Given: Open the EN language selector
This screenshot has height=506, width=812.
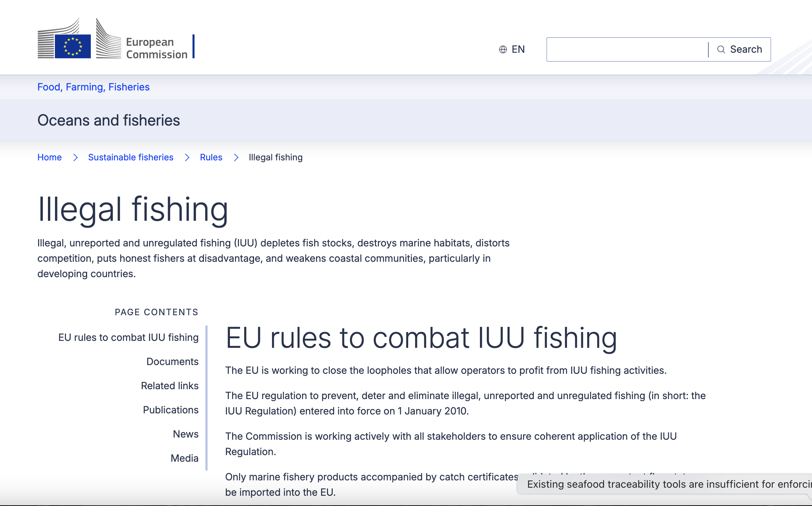Looking at the screenshot, I should (518, 49).
